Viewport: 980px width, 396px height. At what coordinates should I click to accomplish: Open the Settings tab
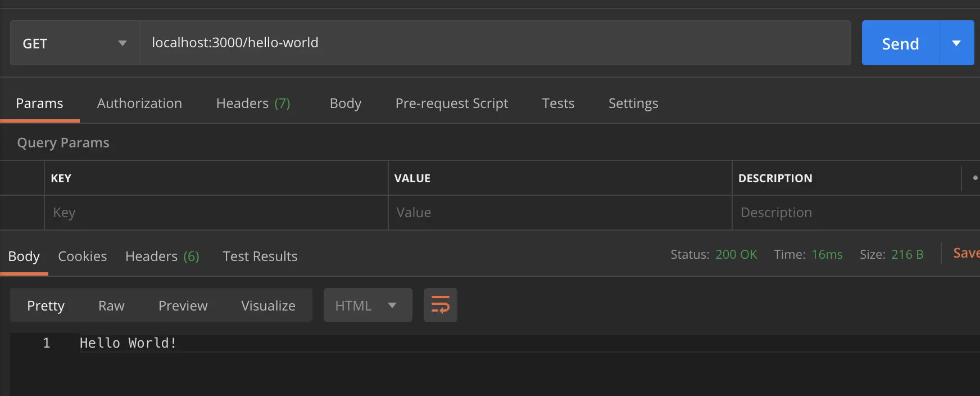633,103
